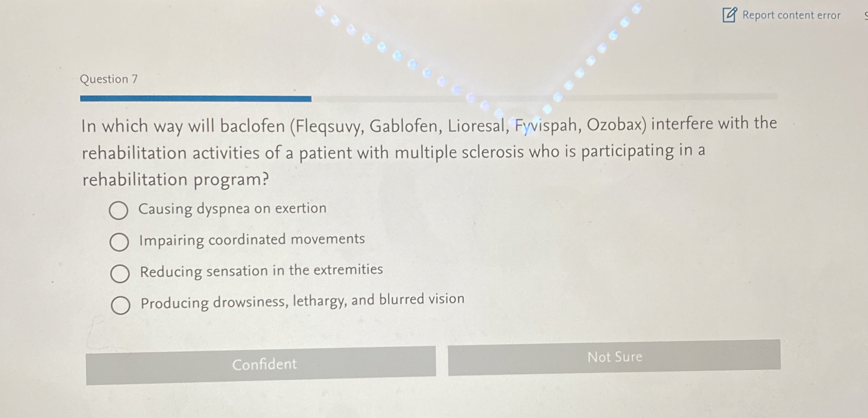Click the gray unfilled portion of progress bar

pos(544,97)
